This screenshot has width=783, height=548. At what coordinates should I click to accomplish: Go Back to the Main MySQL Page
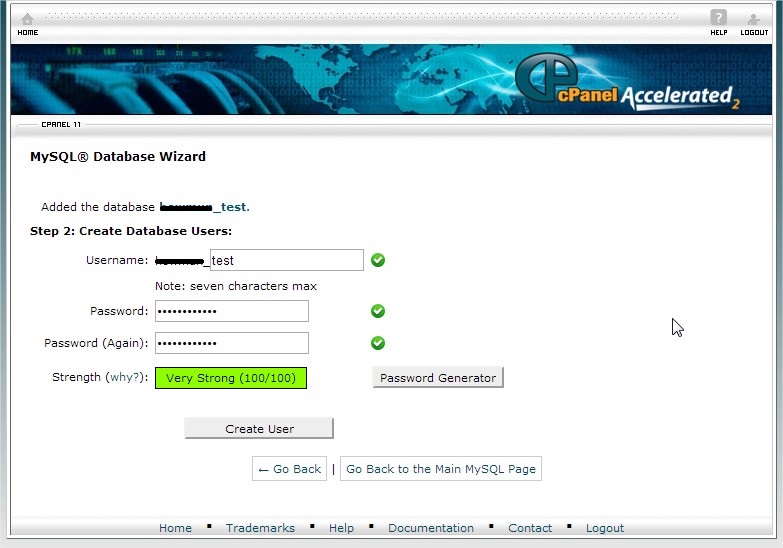pyautogui.click(x=441, y=469)
